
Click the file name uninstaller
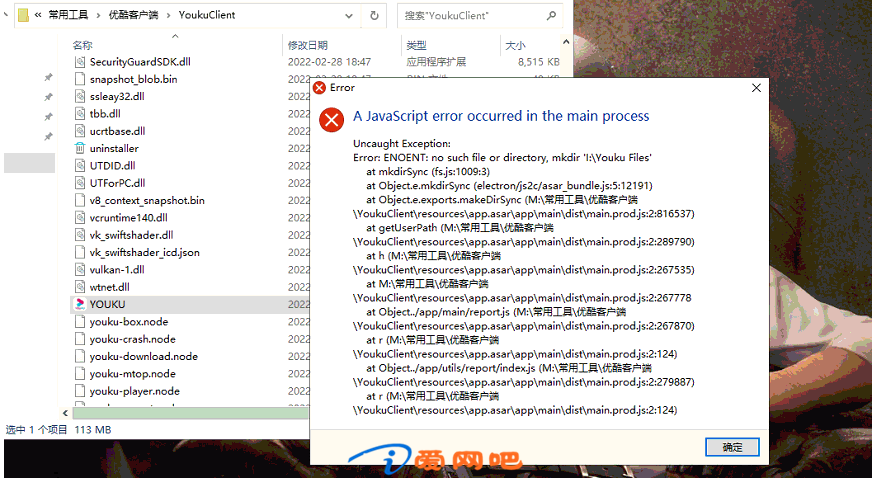coord(114,148)
